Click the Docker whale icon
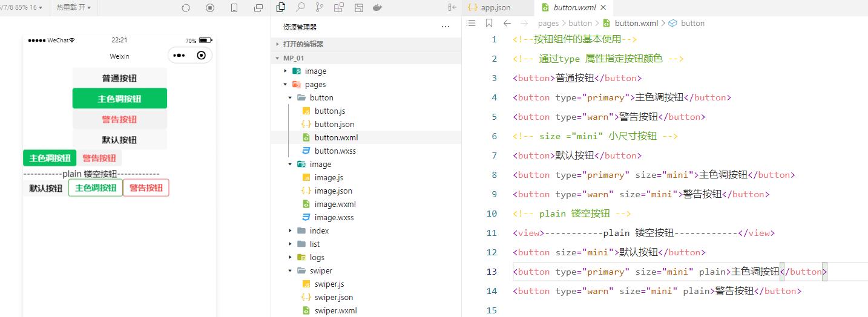This screenshot has width=868, height=317. 378,8
